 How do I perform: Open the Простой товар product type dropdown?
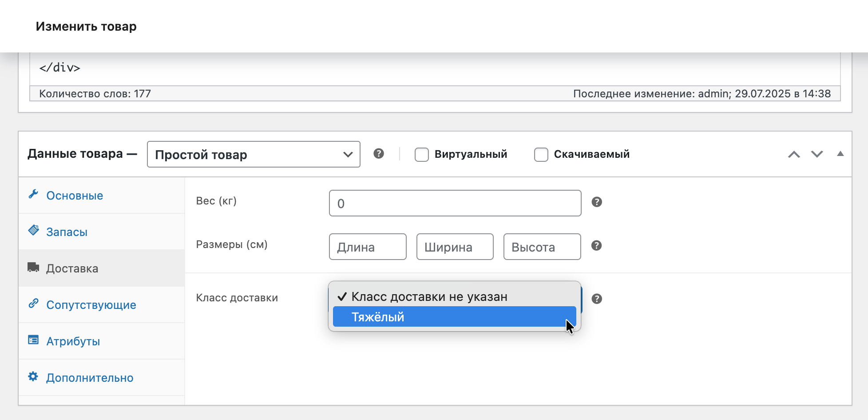pos(253,155)
